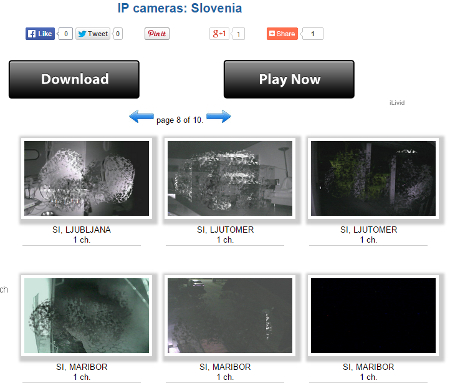Click the SI, LJUBLJANA caption link

pyautogui.click(x=82, y=230)
